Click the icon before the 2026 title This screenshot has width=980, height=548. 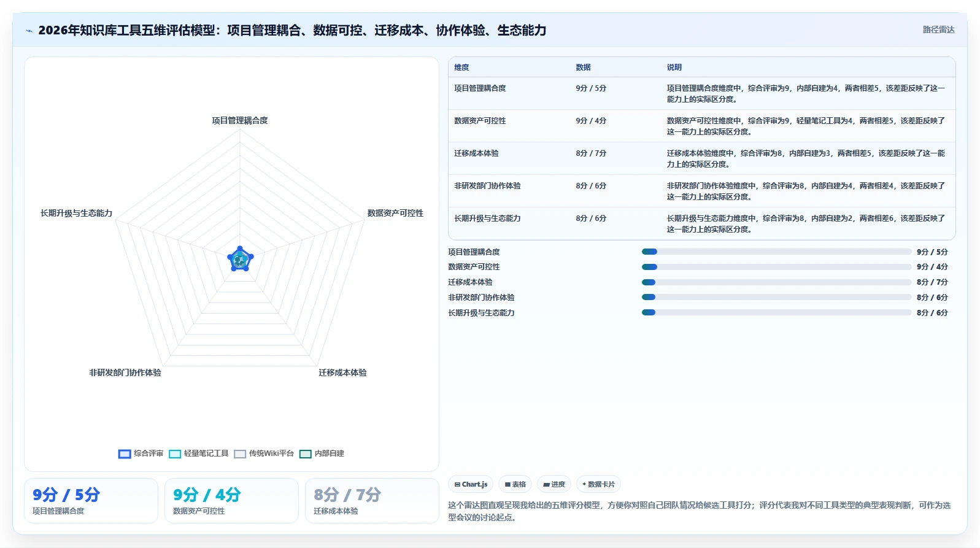coord(29,31)
